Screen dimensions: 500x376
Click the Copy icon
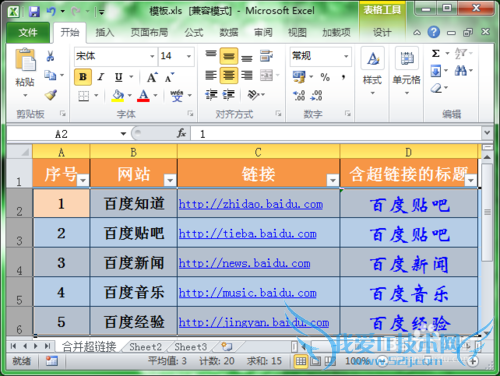pyautogui.click(x=50, y=75)
